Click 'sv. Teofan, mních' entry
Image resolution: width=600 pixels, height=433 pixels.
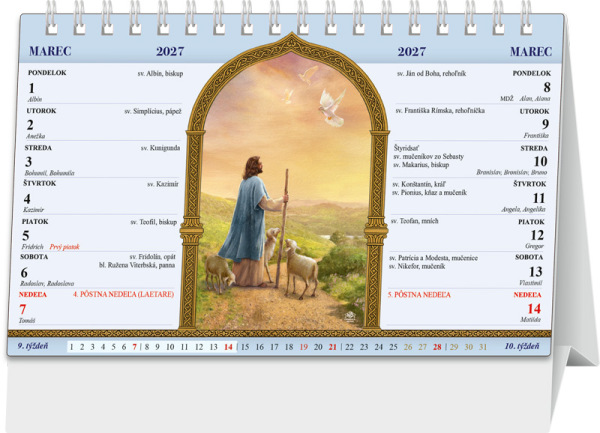tap(414, 221)
